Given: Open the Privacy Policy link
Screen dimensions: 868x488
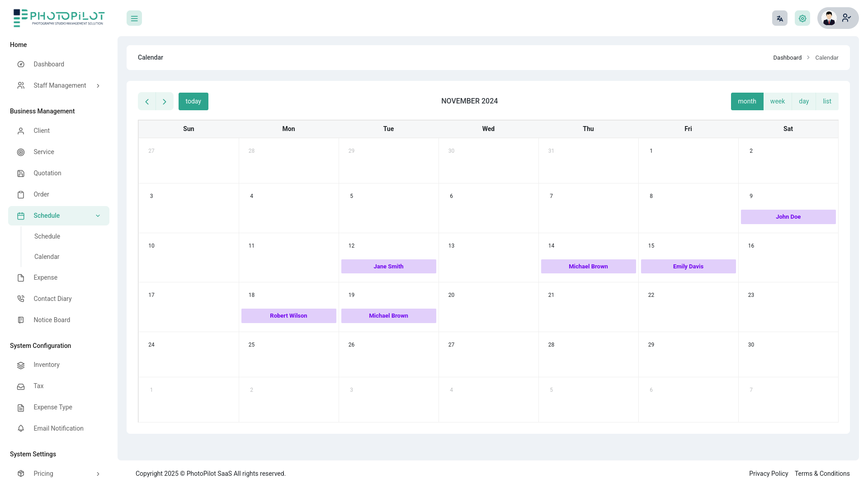Looking at the screenshot, I should coord(769,474).
